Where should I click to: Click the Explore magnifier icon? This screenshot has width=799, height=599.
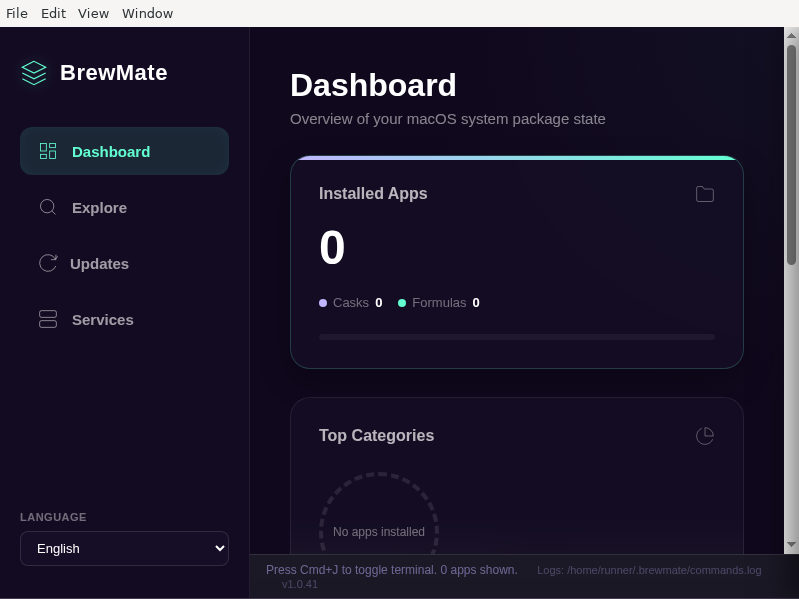coord(48,207)
